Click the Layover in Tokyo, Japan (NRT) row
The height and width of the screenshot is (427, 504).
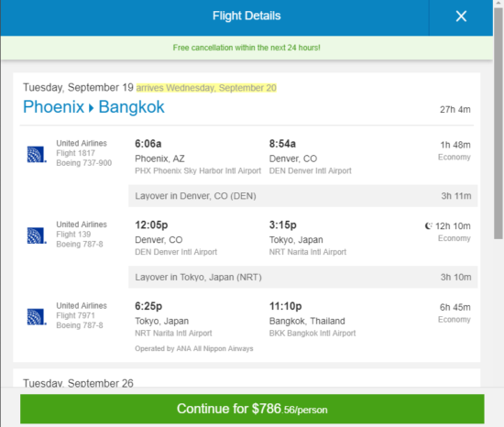coord(302,278)
